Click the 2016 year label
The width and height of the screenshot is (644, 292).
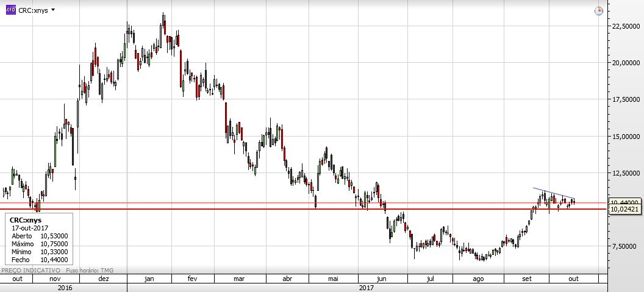tap(63, 288)
